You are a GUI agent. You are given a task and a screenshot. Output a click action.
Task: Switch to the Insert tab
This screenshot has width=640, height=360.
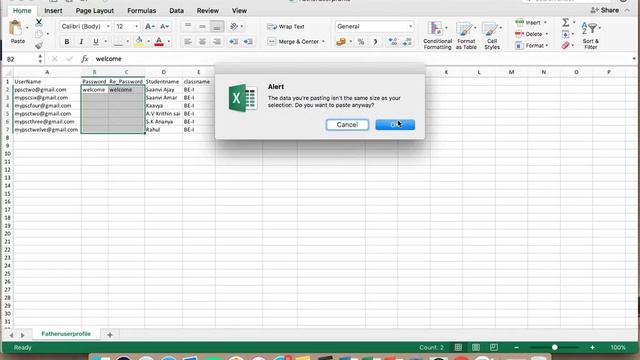53,11
